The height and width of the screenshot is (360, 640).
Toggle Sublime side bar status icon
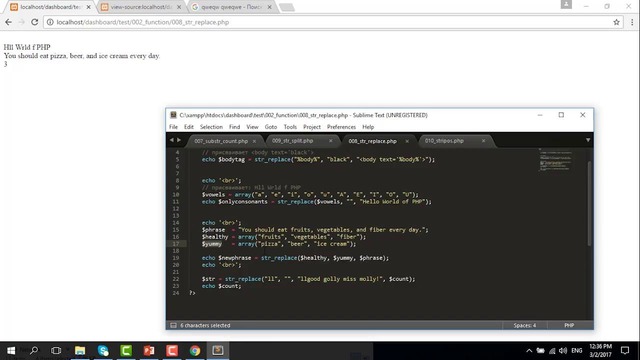pyautogui.click(x=173, y=325)
